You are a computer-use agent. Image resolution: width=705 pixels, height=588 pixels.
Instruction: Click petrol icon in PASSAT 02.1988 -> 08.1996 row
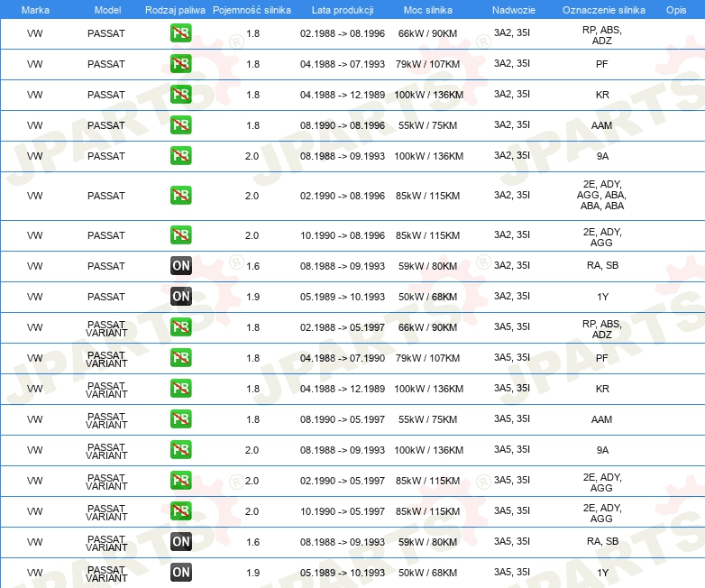click(x=180, y=33)
